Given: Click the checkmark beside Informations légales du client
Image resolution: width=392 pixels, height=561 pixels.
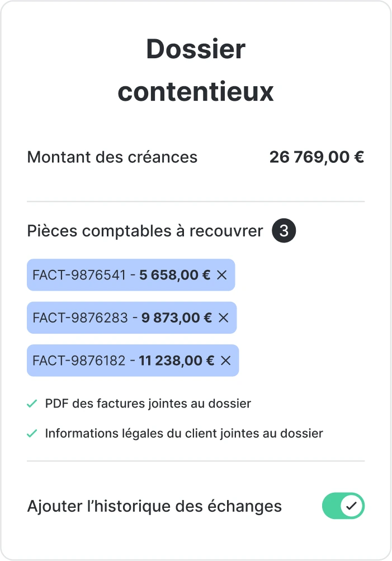Looking at the screenshot, I should click(x=31, y=433).
